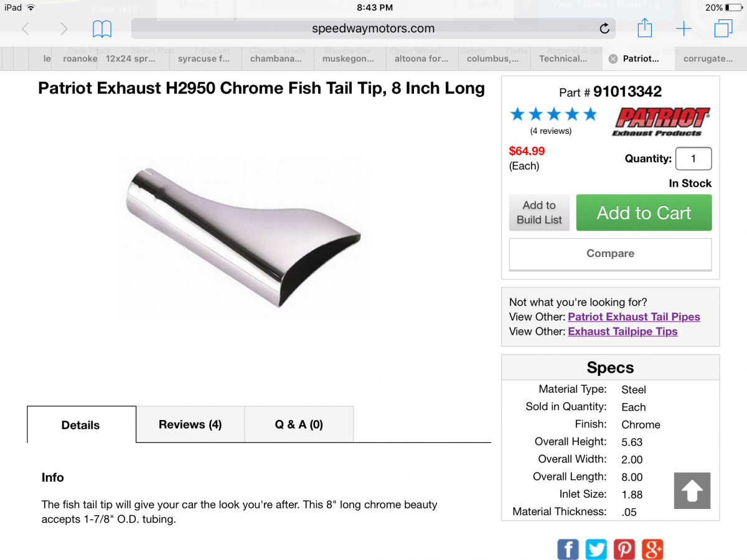Share via Google Plus icon
747x560 pixels.
tap(652, 549)
